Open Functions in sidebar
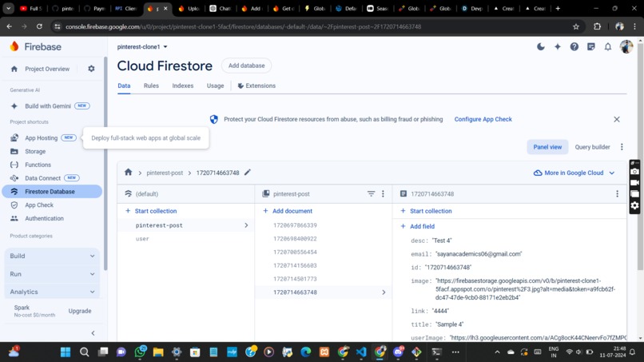This screenshot has width=644, height=362. pos(38,165)
